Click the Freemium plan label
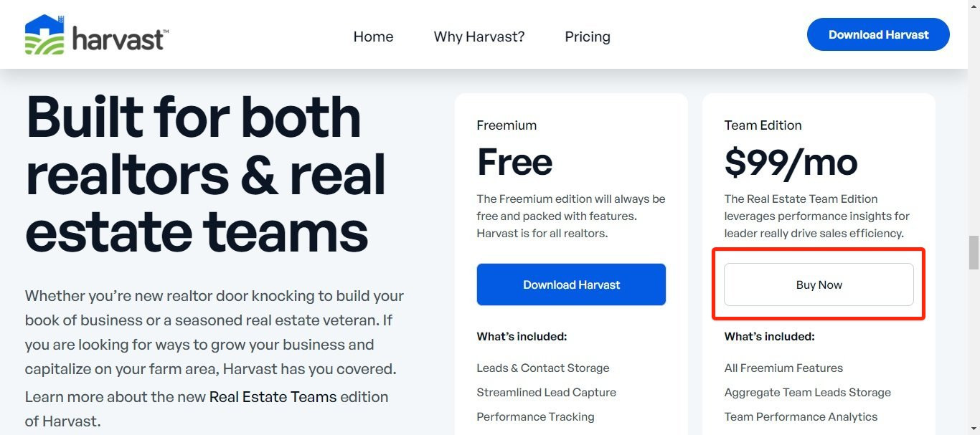The height and width of the screenshot is (435, 980). (507, 125)
